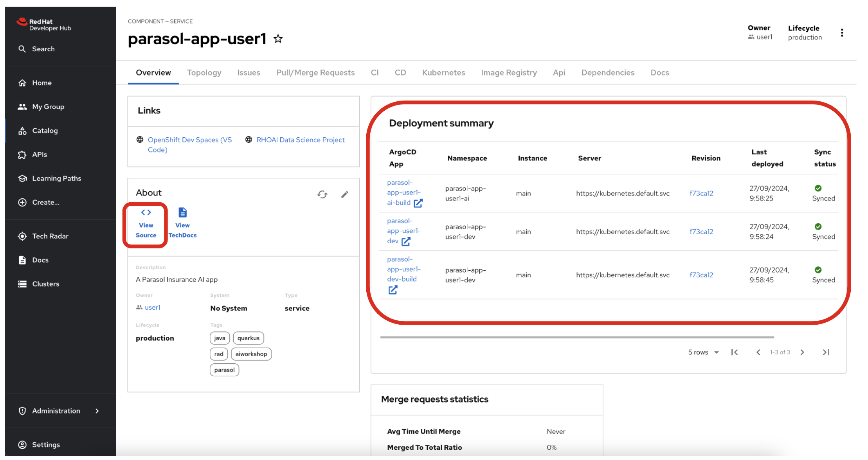Viewport: 868px width, 460px height.
Task: Click the Search field in left sidebar
Action: pyautogui.click(x=60, y=49)
